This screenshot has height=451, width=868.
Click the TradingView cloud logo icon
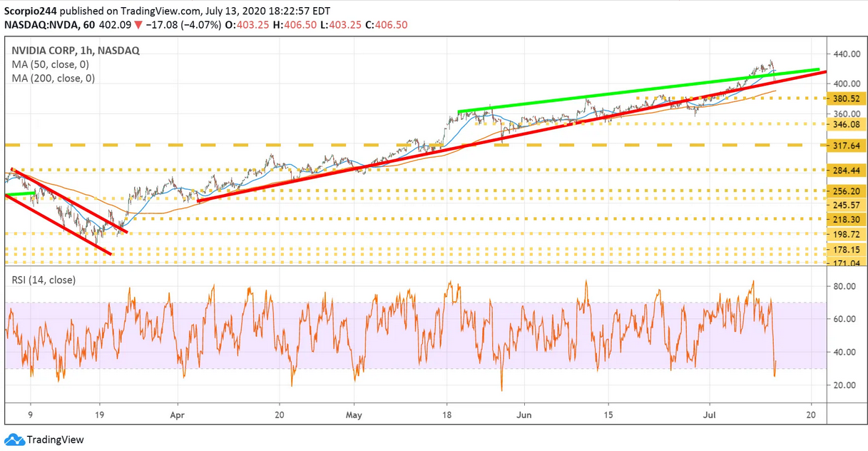pyautogui.click(x=14, y=440)
